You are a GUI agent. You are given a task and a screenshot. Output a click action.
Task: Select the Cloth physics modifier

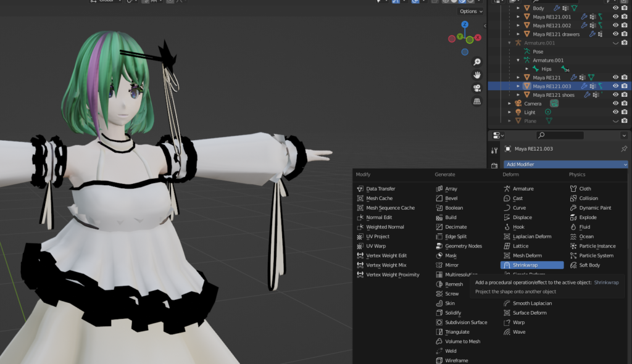coord(580,189)
